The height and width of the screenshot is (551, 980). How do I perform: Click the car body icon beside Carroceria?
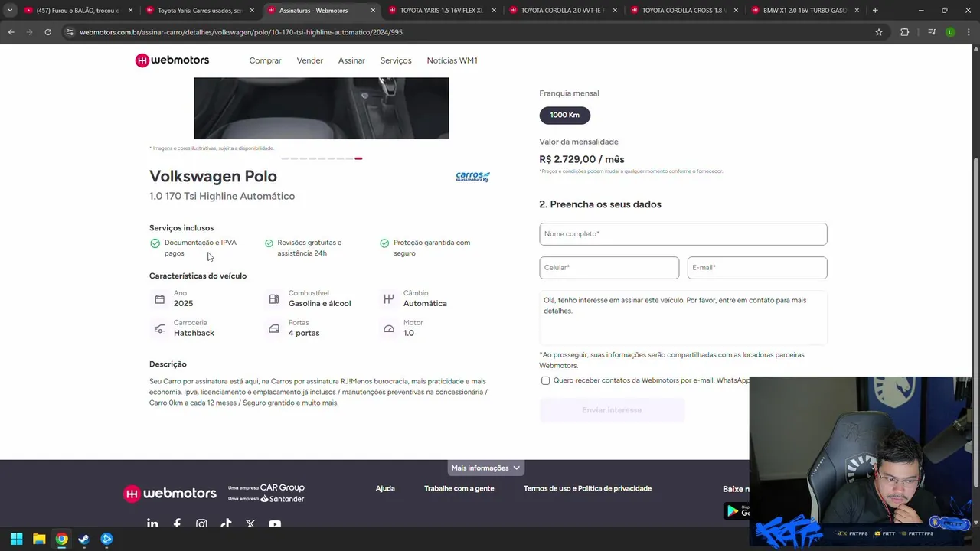coord(159,329)
